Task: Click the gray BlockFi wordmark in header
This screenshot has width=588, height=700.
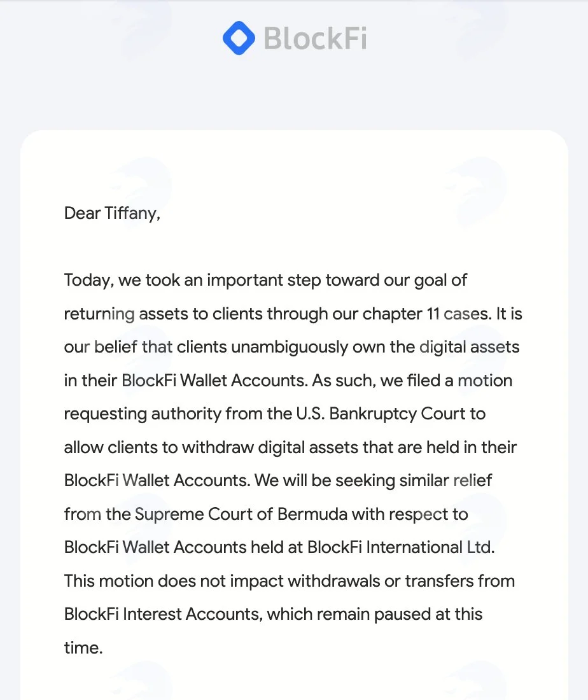Action: 315,38
